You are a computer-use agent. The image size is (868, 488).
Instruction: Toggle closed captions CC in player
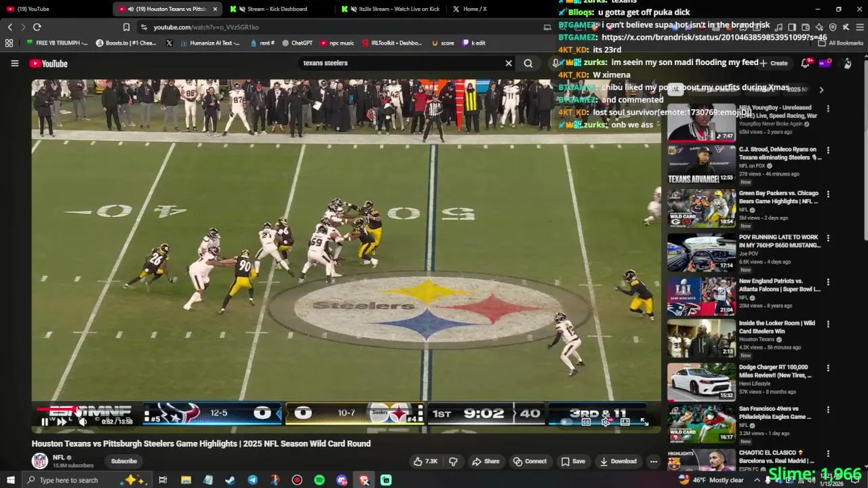[x=586, y=422]
